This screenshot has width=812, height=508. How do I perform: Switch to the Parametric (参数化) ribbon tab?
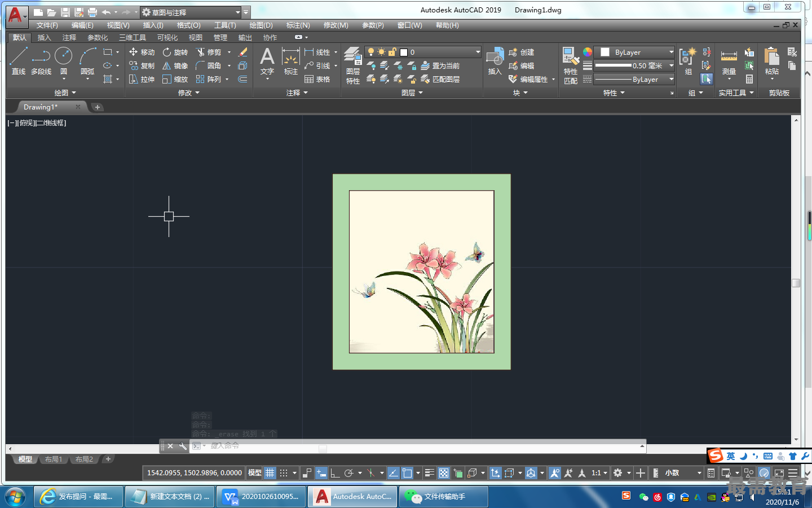[98, 38]
